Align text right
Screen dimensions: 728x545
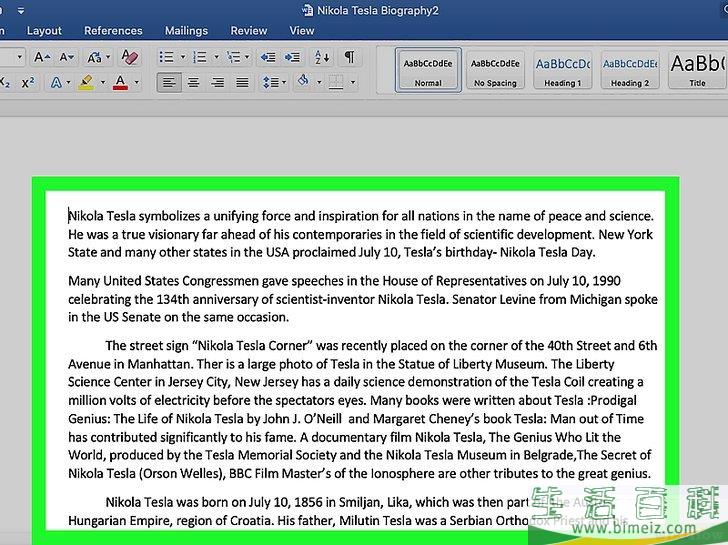(217, 83)
